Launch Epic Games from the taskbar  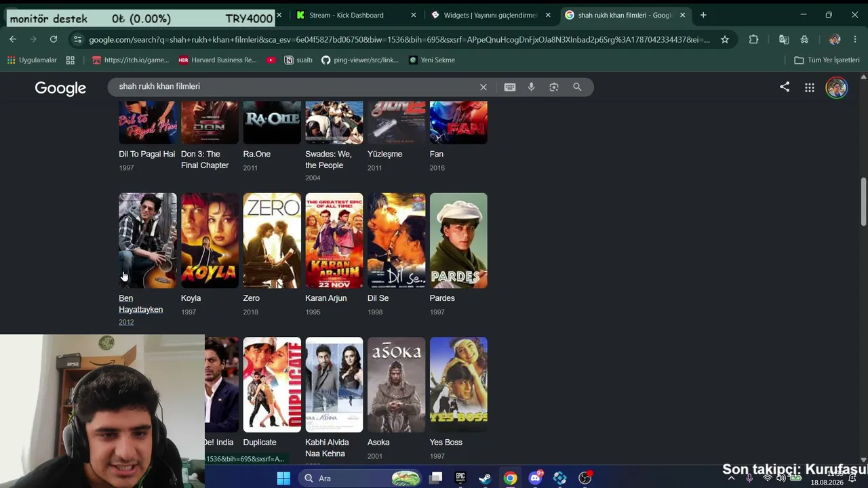460,478
